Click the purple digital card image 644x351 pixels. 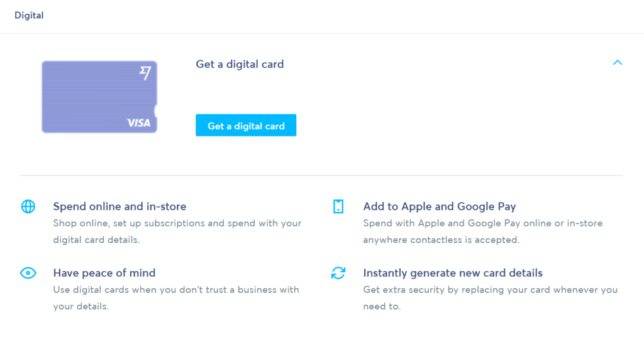tap(99, 97)
